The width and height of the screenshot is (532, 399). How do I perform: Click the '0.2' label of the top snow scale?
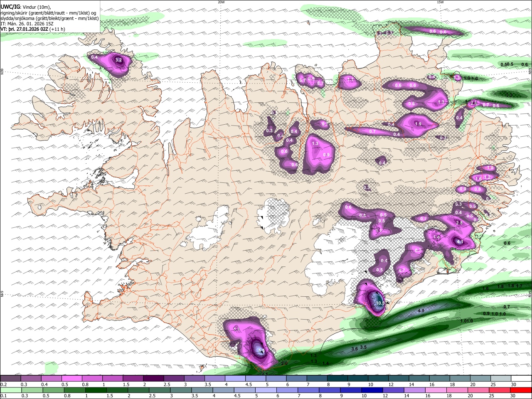click(3, 384)
